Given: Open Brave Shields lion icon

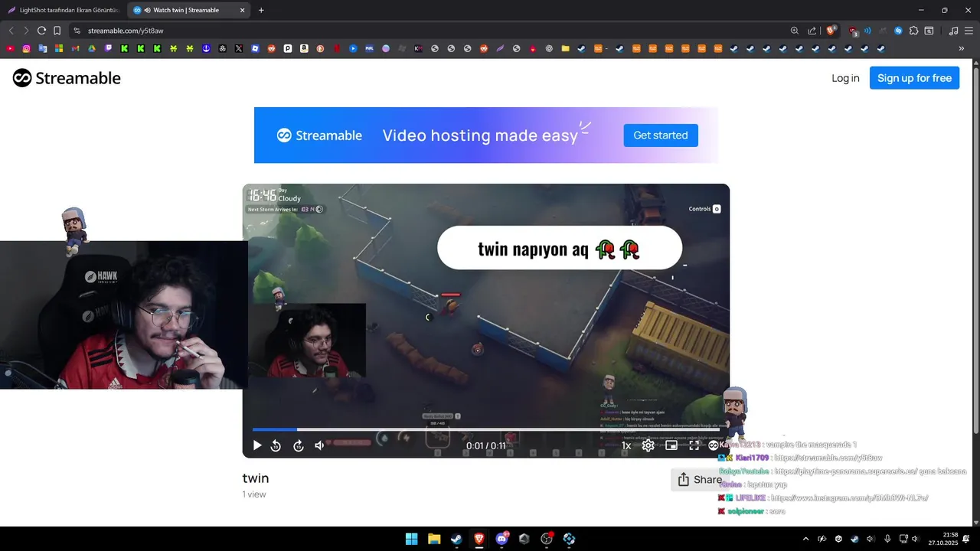Looking at the screenshot, I should [x=831, y=31].
